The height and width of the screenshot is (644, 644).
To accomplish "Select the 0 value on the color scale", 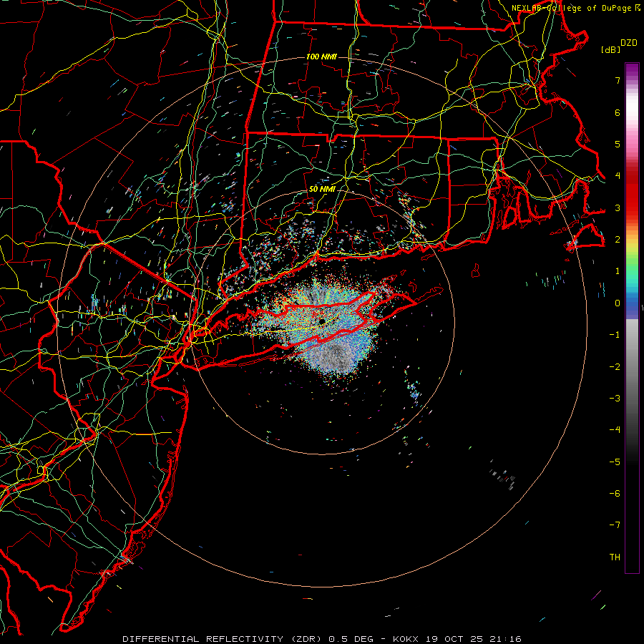I will click(618, 303).
